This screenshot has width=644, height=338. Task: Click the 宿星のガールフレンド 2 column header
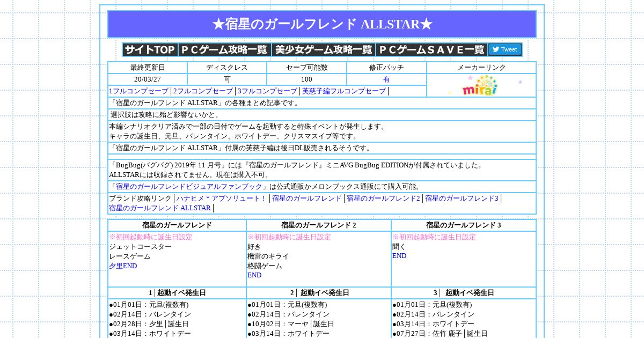point(319,225)
